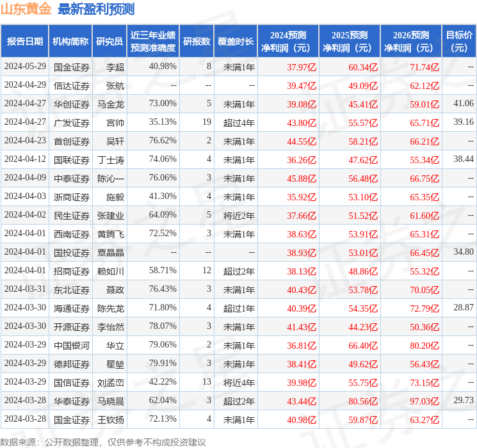Click institution name 华创证券

(72, 104)
